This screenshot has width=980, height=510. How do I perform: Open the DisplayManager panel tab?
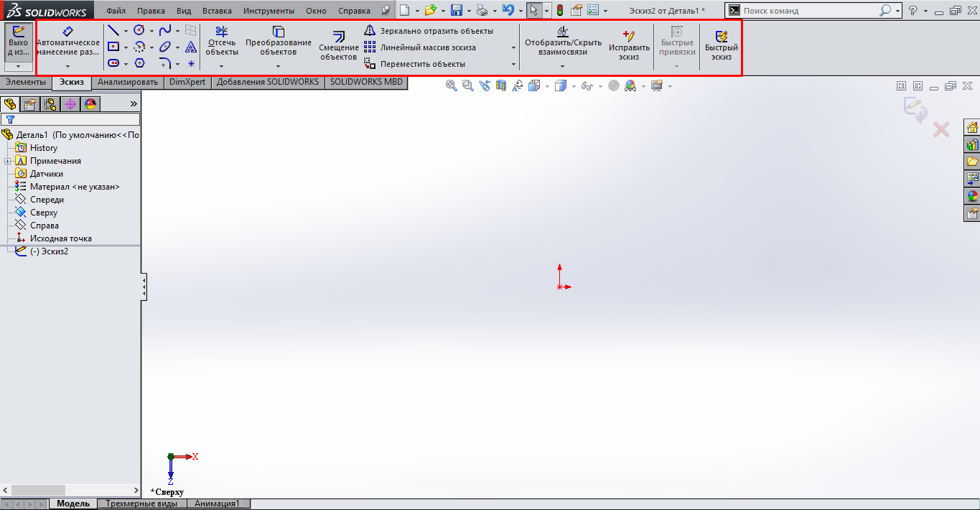tap(90, 104)
